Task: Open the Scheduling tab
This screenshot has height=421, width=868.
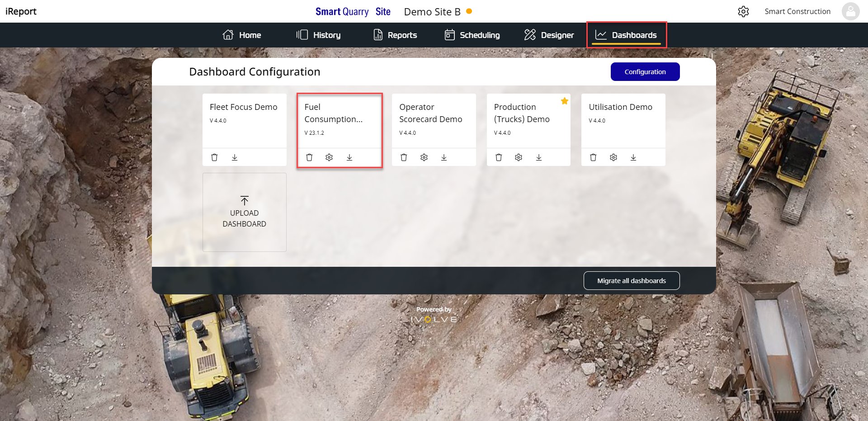Action: click(472, 35)
